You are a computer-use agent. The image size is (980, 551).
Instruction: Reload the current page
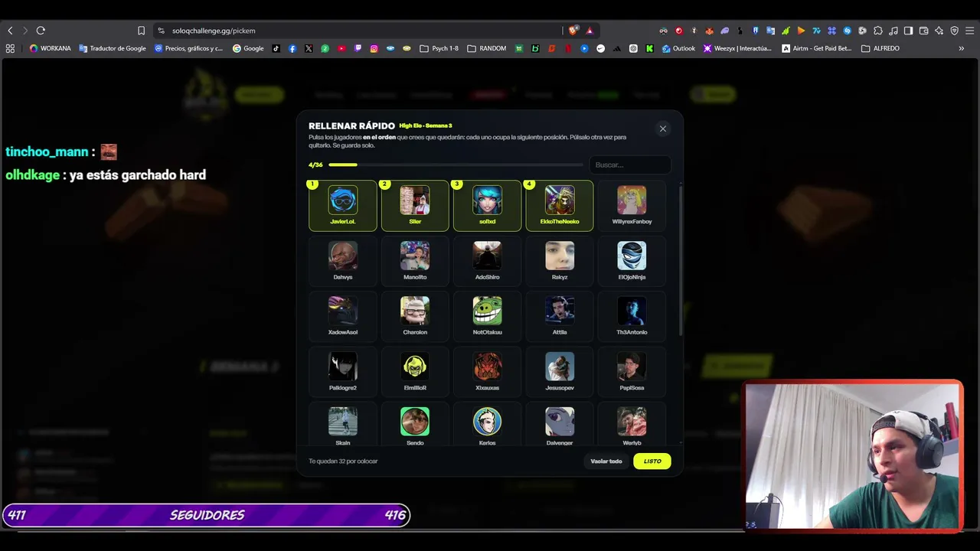point(41,31)
